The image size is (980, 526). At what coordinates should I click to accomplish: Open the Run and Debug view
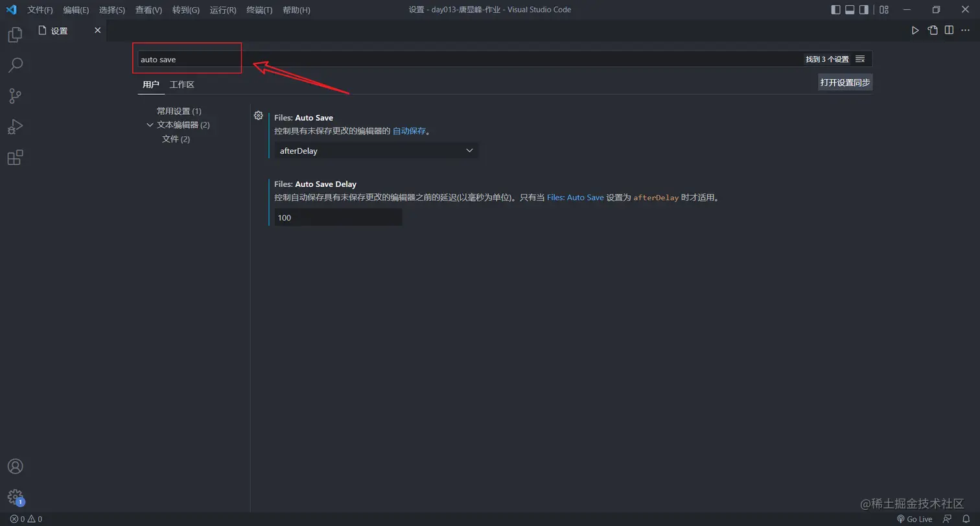[15, 126]
